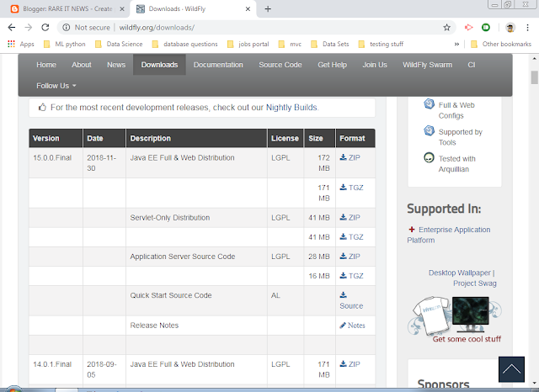Screen dimensions: 539x392
Task: Reload the WildFly downloads page
Action: 45,28
